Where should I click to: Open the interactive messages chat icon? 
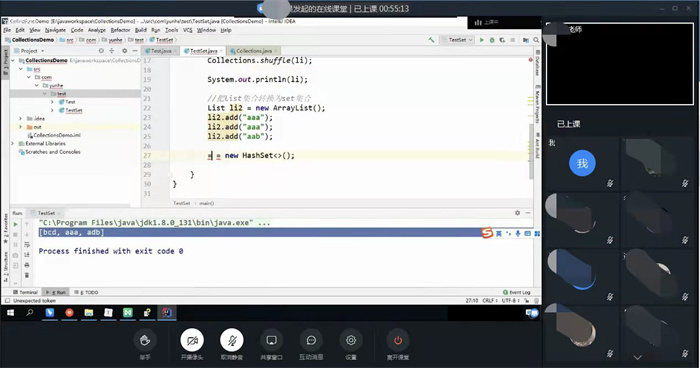tap(311, 341)
